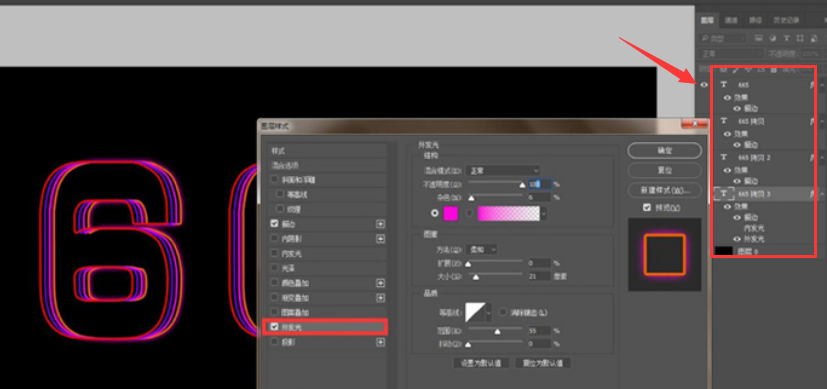Toggle the Preview (预览) checkbox
The width and height of the screenshot is (827, 389).
click(647, 208)
